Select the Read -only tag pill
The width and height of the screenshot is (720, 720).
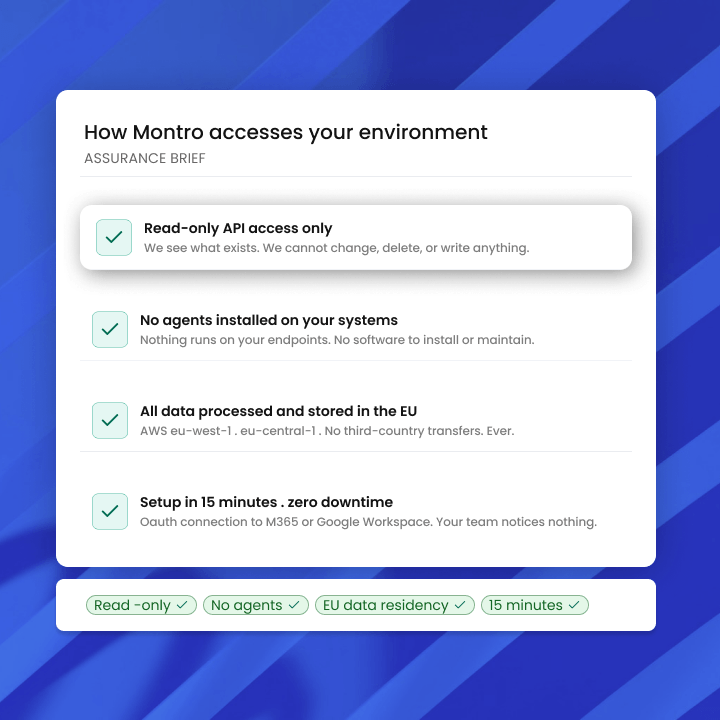(x=141, y=605)
